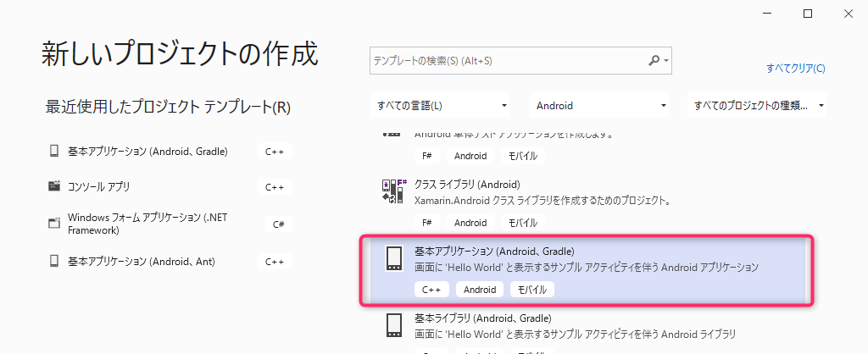Open the Android platform filter dropdown

click(x=599, y=105)
